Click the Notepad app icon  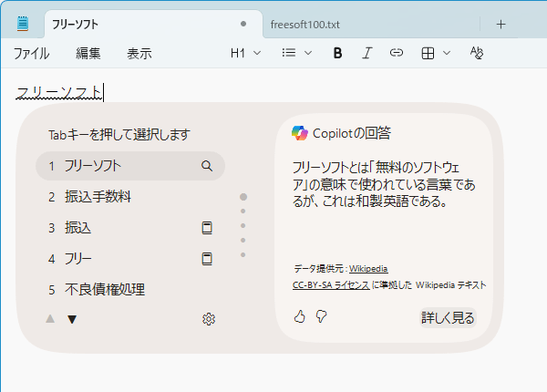pos(23,24)
